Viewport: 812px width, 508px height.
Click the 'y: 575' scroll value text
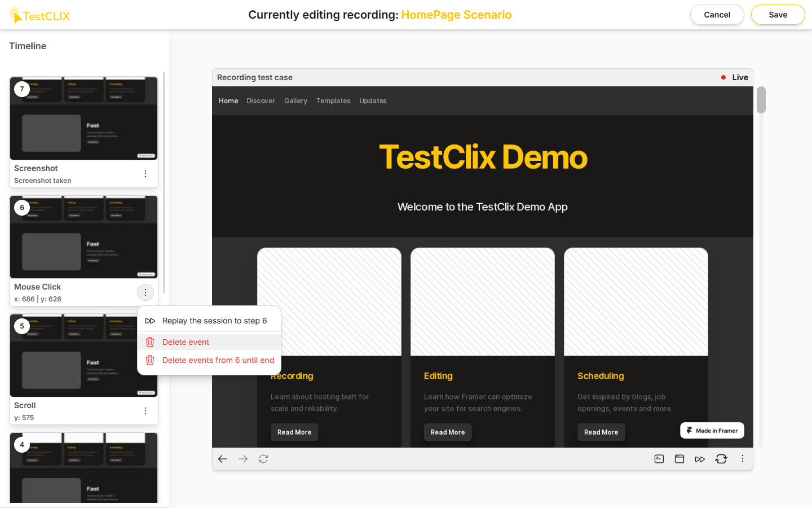pyautogui.click(x=24, y=418)
